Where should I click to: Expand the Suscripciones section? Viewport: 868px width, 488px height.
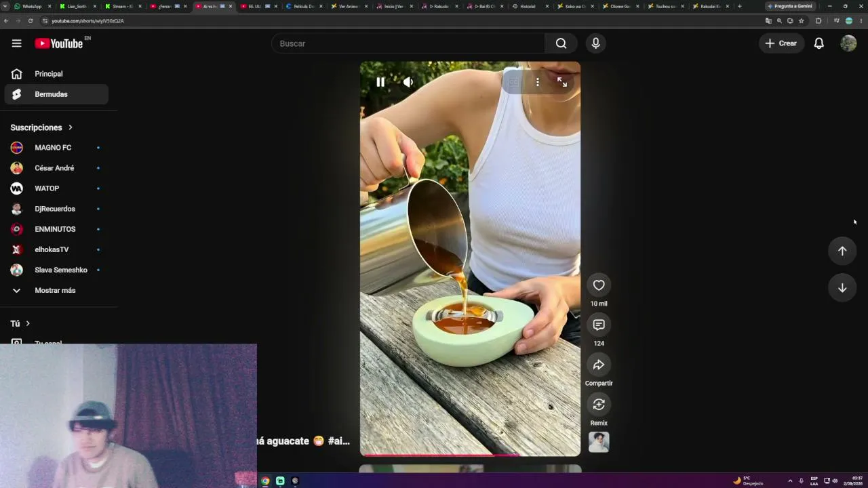(x=41, y=127)
